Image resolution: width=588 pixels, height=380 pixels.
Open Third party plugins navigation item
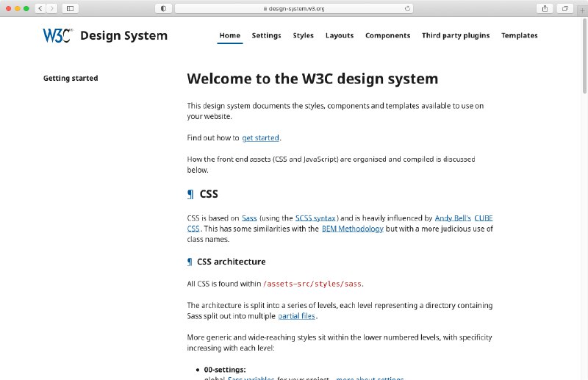click(456, 35)
